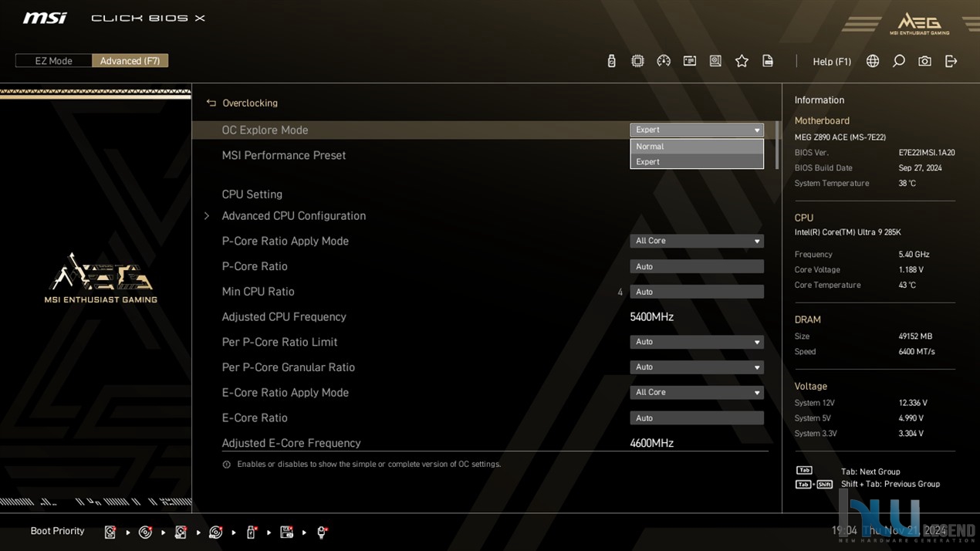Click BIOS version E7E22IMSI.1A20
The width and height of the screenshot is (980, 551).
click(927, 153)
